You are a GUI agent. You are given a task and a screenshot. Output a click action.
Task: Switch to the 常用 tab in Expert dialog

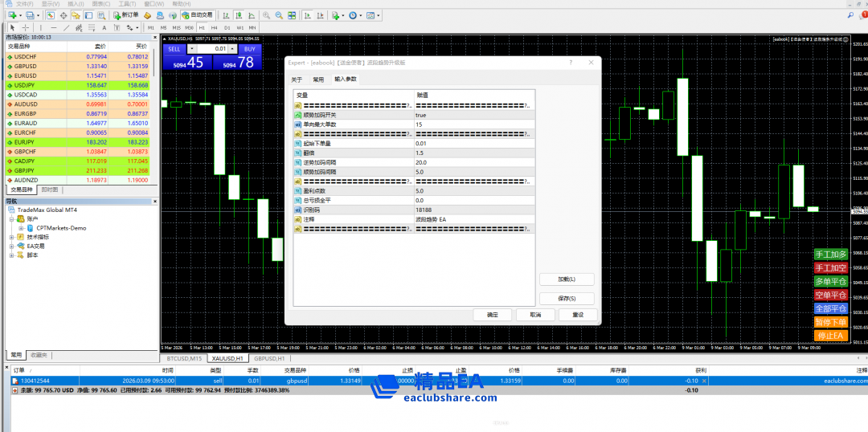click(x=318, y=79)
